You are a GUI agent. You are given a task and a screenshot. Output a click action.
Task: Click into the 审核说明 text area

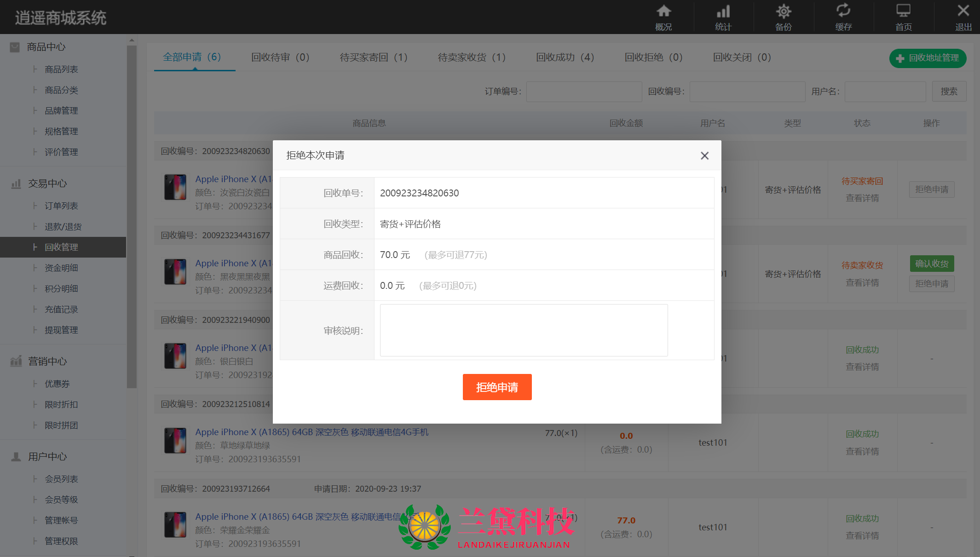[524, 330]
